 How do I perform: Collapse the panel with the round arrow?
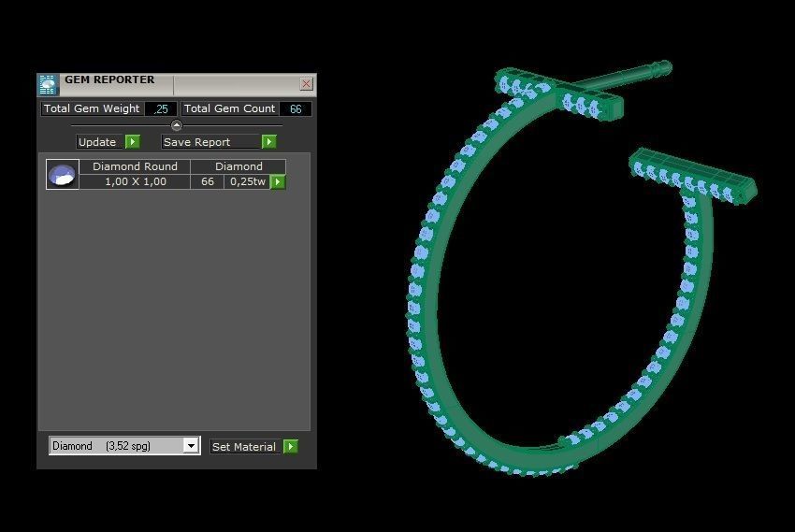click(x=177, y=125)
